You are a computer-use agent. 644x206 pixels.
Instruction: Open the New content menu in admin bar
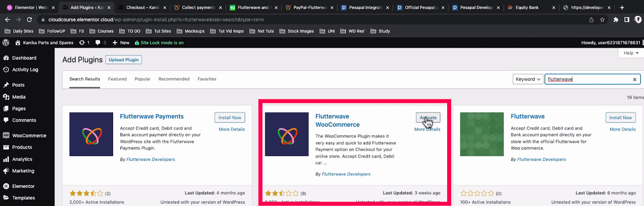click(x=121, y=42)
